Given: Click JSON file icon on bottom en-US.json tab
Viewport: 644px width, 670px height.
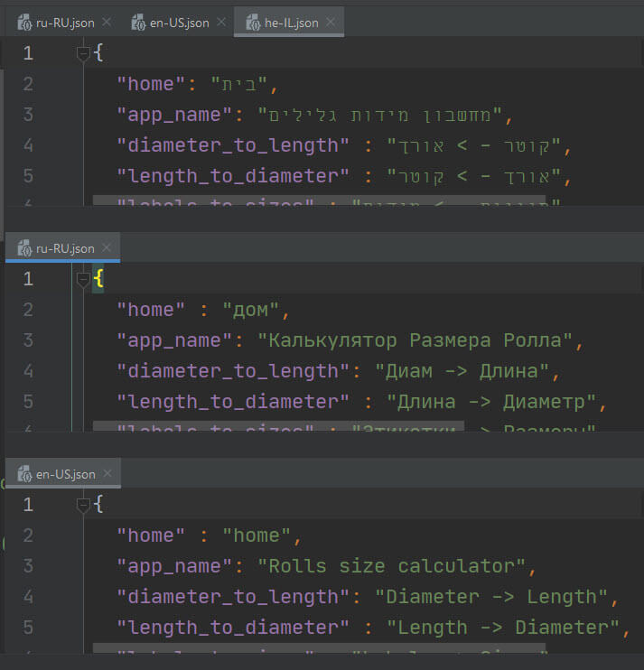Looking at the screenshot, I should (24, 474).
